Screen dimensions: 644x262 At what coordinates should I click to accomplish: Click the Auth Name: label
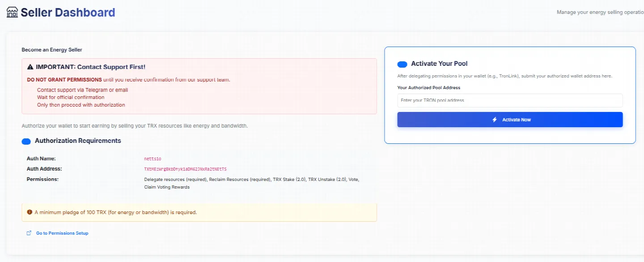click(x=41, y=159)
